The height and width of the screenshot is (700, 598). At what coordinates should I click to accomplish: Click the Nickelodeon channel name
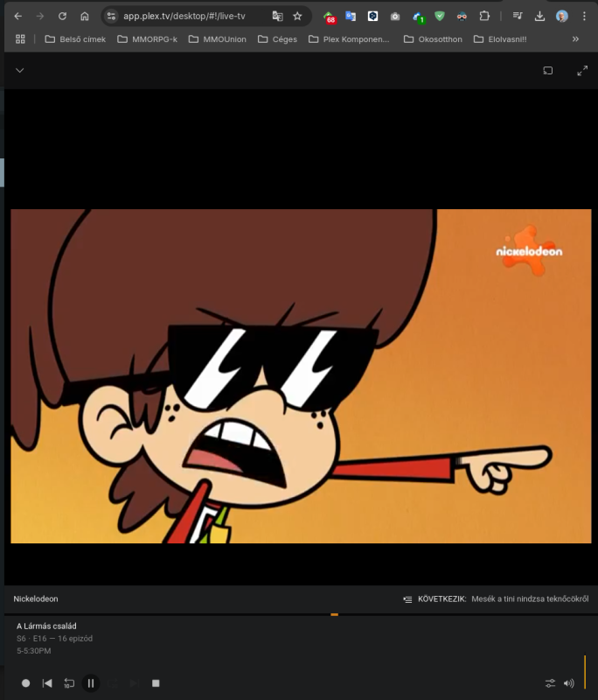(x=36, y=598)
